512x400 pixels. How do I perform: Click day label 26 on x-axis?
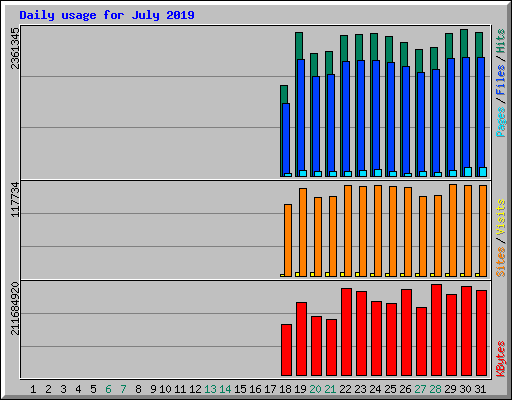[405, 389]
